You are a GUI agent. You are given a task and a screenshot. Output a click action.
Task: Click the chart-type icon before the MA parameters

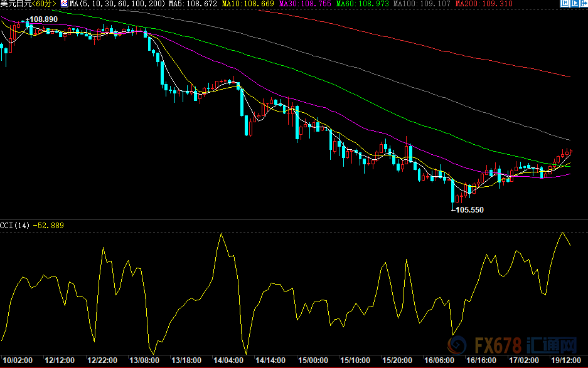64,4
